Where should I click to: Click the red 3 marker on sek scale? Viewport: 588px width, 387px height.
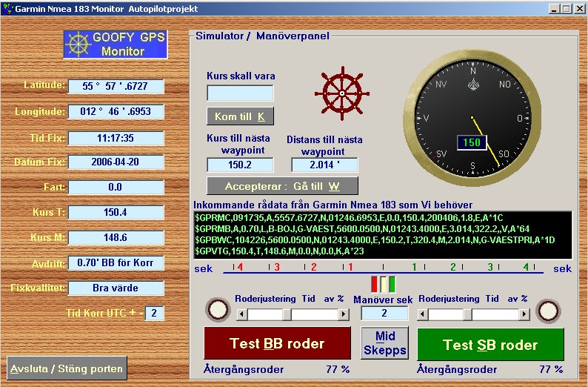[x=277, y=267]
